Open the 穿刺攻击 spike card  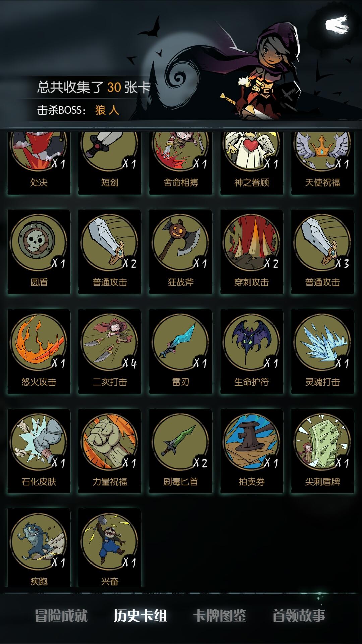pyautogui.click(x=252, y=252)
